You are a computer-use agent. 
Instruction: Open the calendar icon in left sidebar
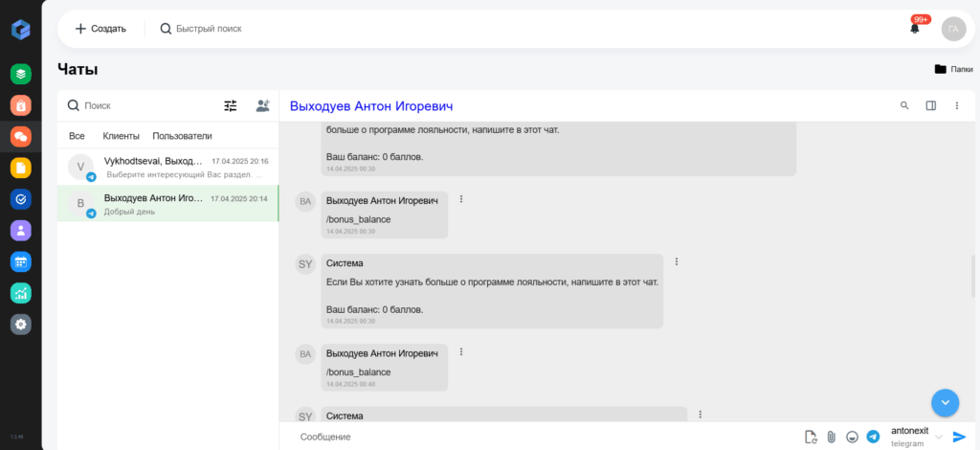tap(21, 261)
